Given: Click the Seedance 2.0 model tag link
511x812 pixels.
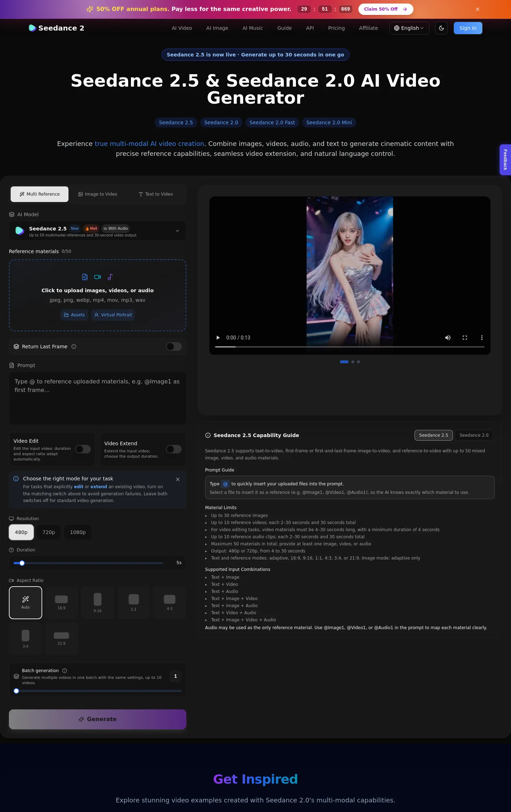Looking at the screenshot, I should tap(221, 122).
